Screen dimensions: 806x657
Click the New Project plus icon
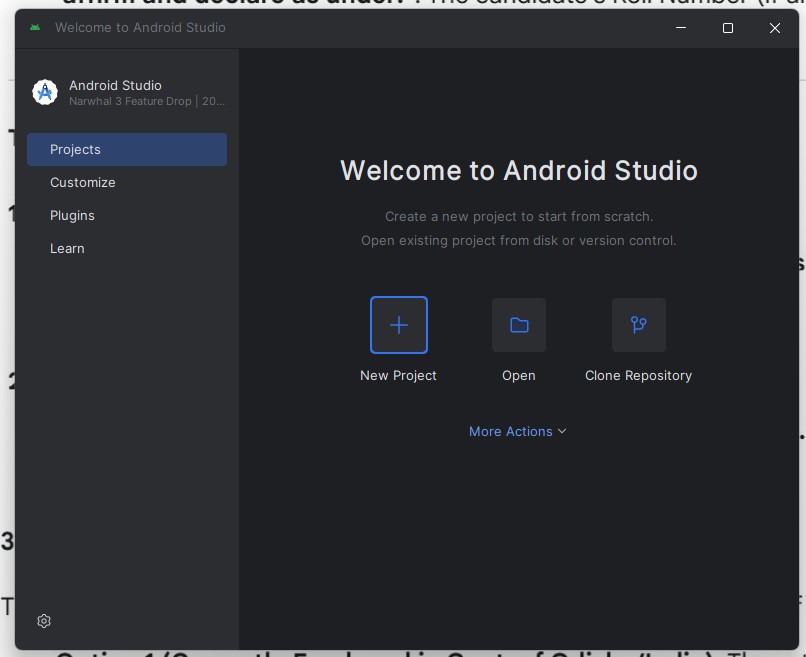click(398, 325)
